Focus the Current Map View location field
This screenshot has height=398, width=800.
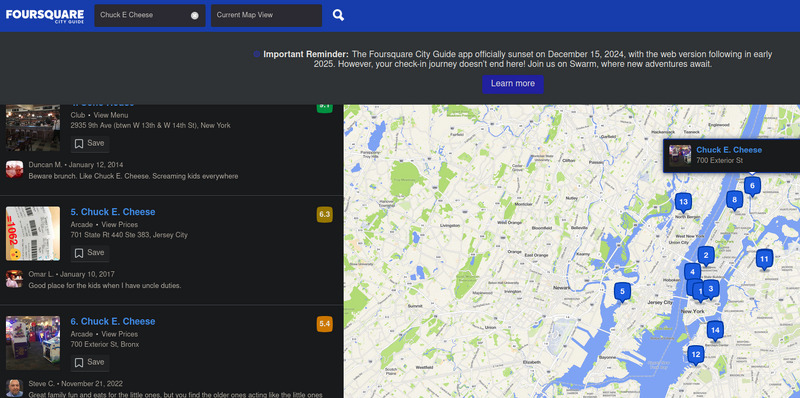click(x=266, y=15)
